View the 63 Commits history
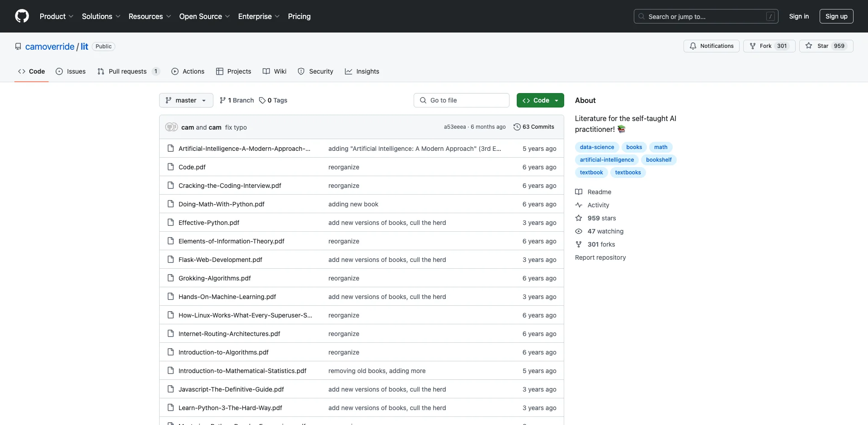Viewport: 868px width, 425px height. (x=534, y=127)
